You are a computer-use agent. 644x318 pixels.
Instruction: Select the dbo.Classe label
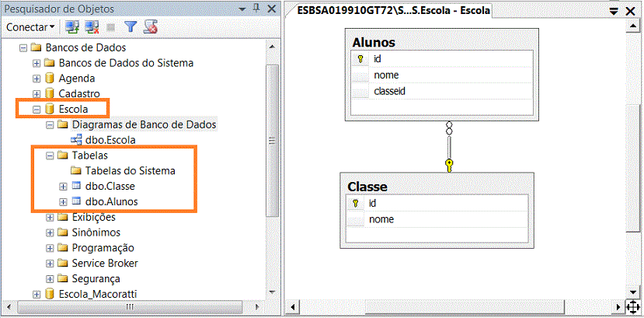pyautogui.click(x=110, y=187)
